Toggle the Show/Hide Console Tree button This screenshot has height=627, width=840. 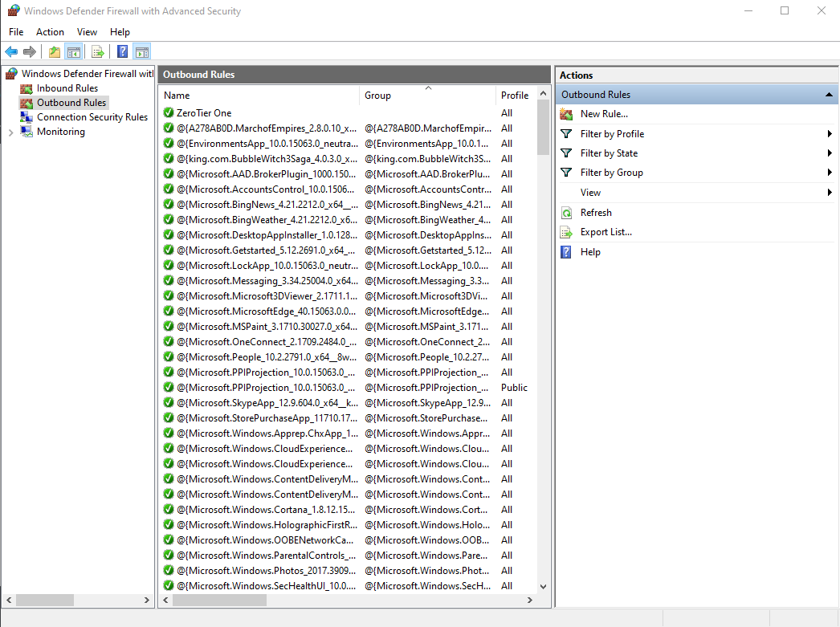click(74, 52)
